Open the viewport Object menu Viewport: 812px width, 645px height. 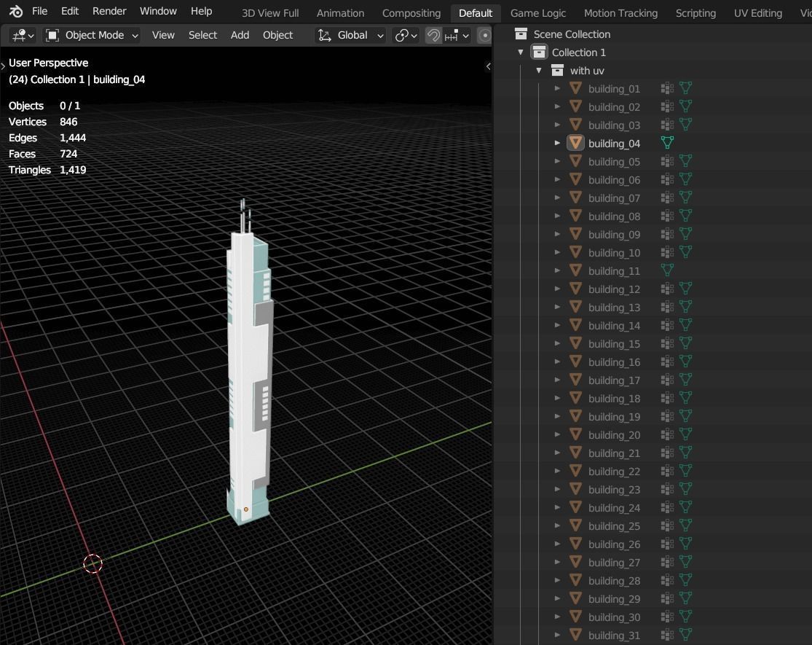click(x=277, y=35)
